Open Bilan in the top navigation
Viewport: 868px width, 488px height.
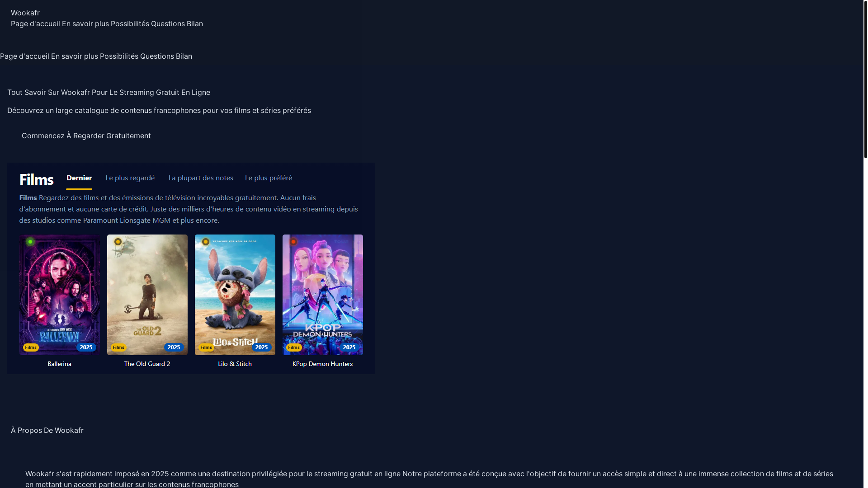195,23
